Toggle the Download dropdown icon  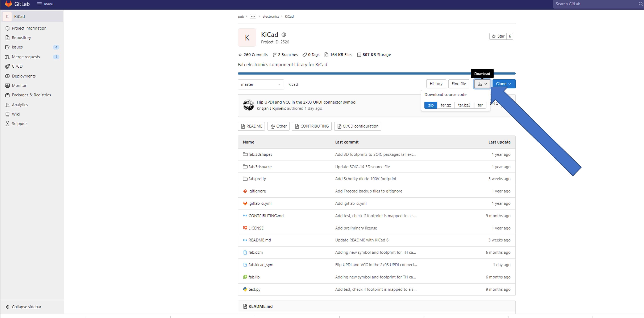[x=482, y=84]
